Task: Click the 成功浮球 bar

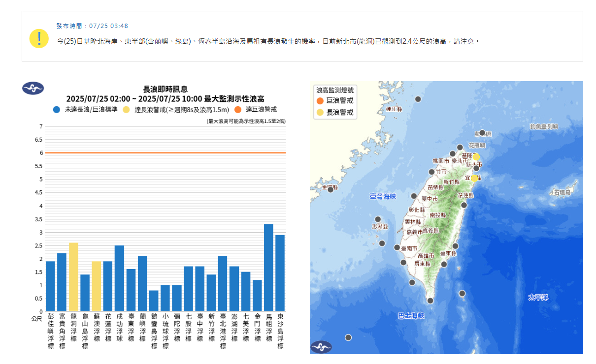Action: [119, 278]
